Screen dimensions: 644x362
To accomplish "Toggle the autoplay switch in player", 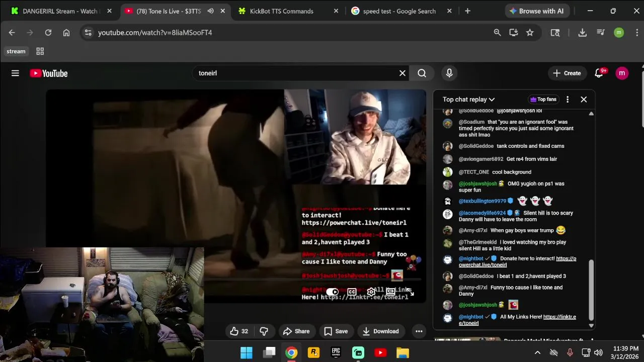I will tap(332, 292).
